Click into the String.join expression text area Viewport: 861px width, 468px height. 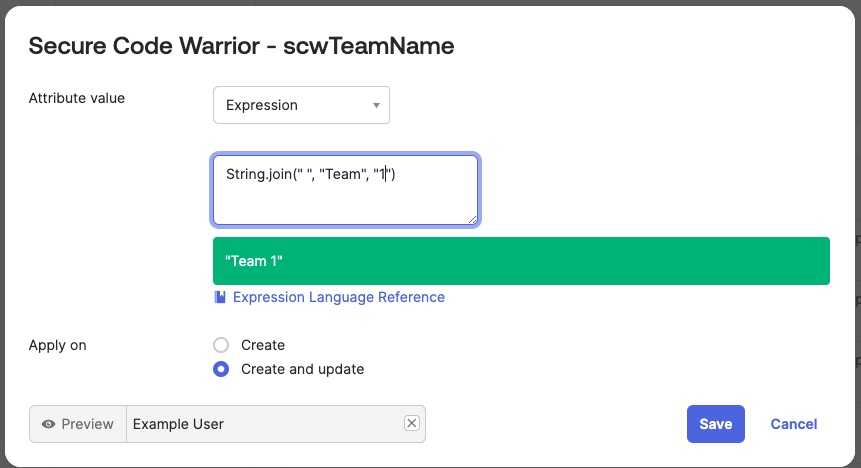tap(345, 190)
